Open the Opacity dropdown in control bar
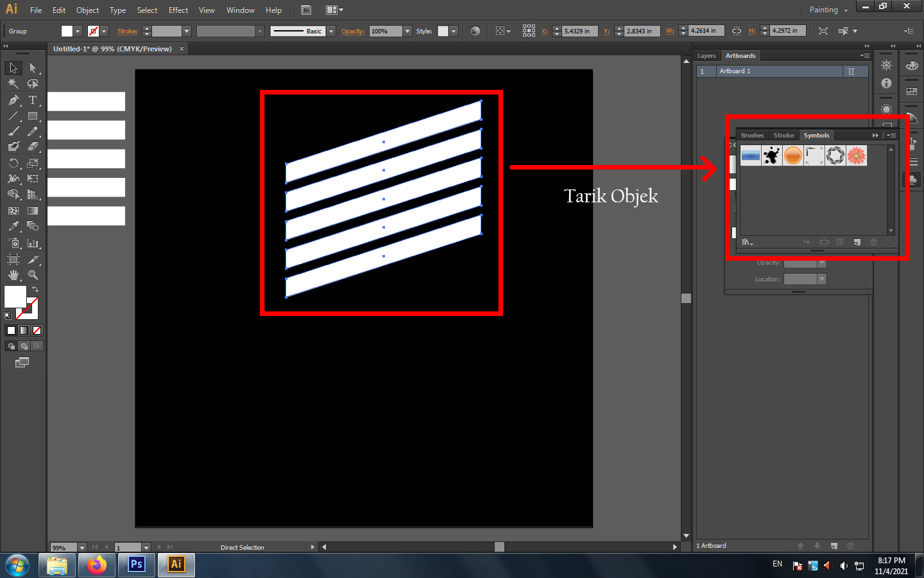924x578 pixels. tap(407, 31)
